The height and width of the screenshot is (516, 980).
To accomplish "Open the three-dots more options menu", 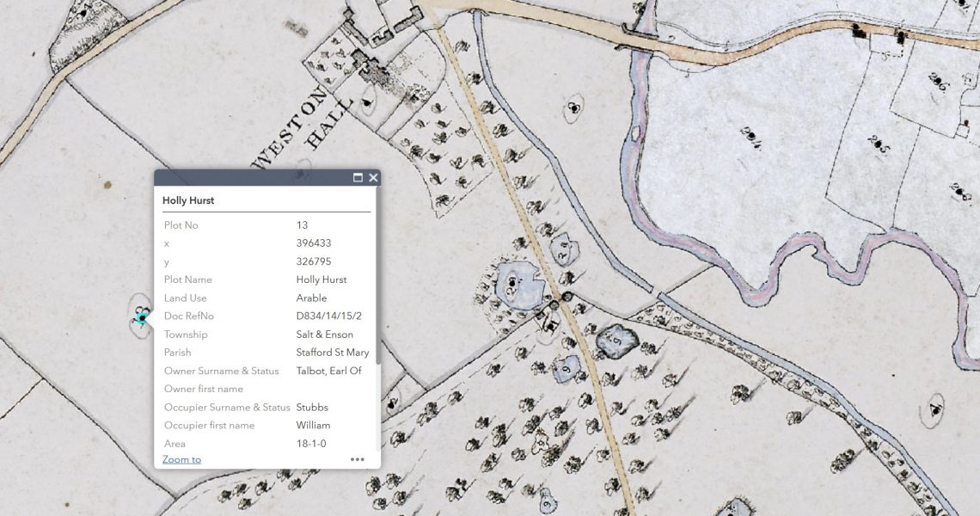I will [x=358, y=459].
